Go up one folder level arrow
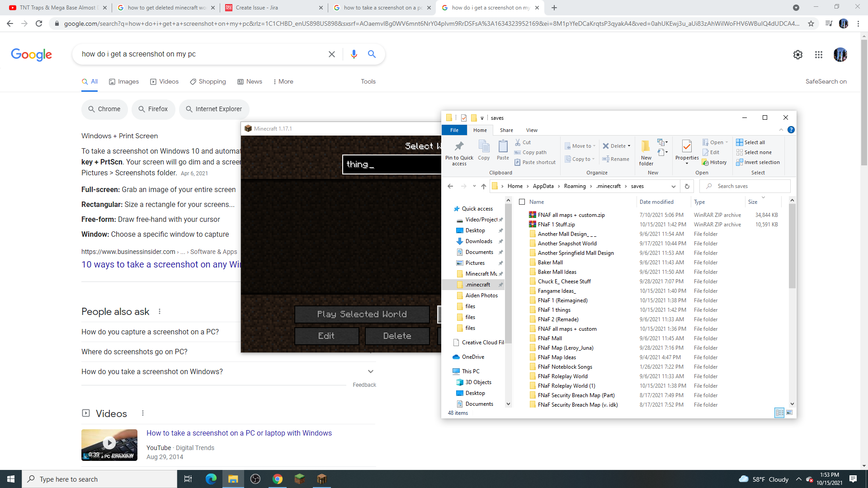Screen dimensions: 868x488 pos(484,186)
